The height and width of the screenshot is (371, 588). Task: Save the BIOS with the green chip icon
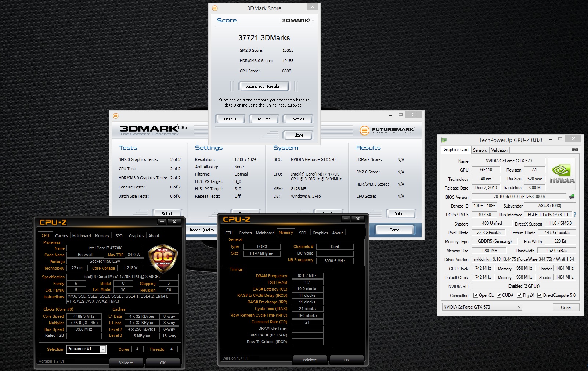(x=572, y=197)
